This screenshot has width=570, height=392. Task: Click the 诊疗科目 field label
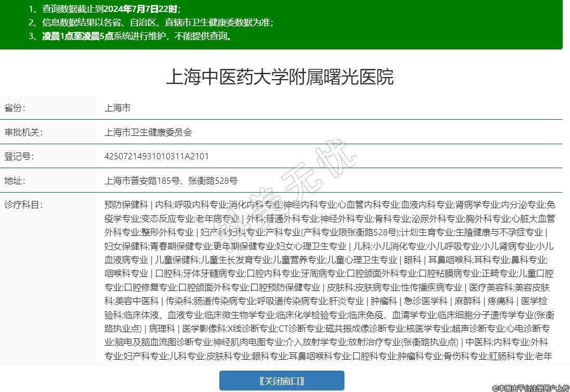(x=23, y=205)
